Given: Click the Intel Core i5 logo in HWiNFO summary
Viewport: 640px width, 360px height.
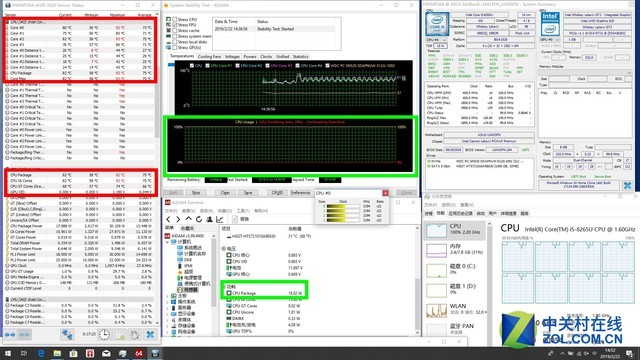Looking at the screenshot, I should point(437,24).
